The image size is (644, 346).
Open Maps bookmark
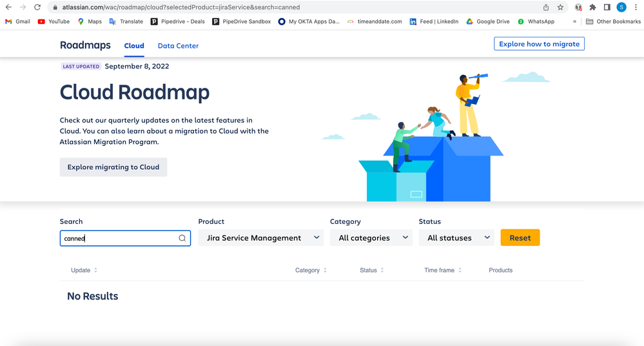tap(90, 21)
